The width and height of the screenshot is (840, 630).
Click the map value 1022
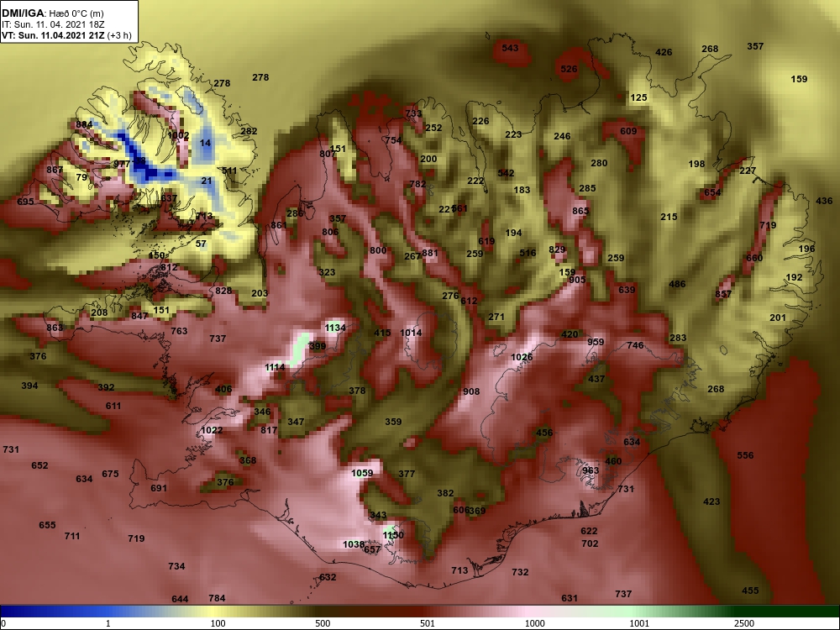click(x=212, y=430)
